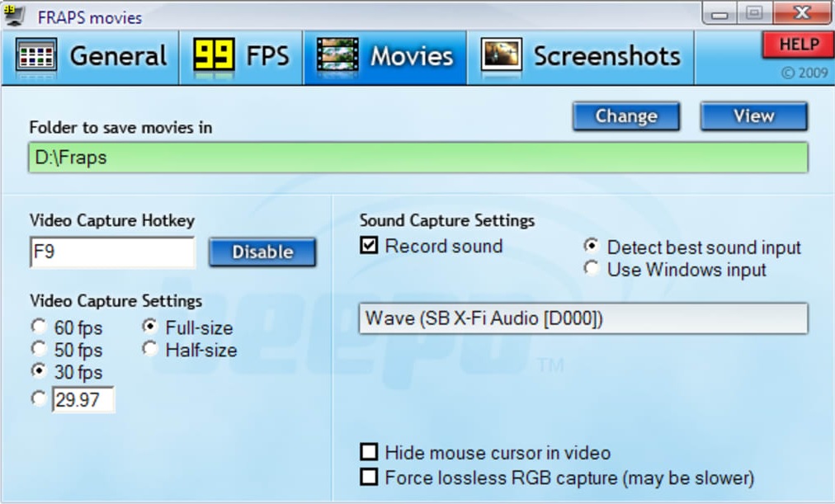The image size is (835, 504).
Task: Close the FRAPS movies window
Action: (802, 13)
